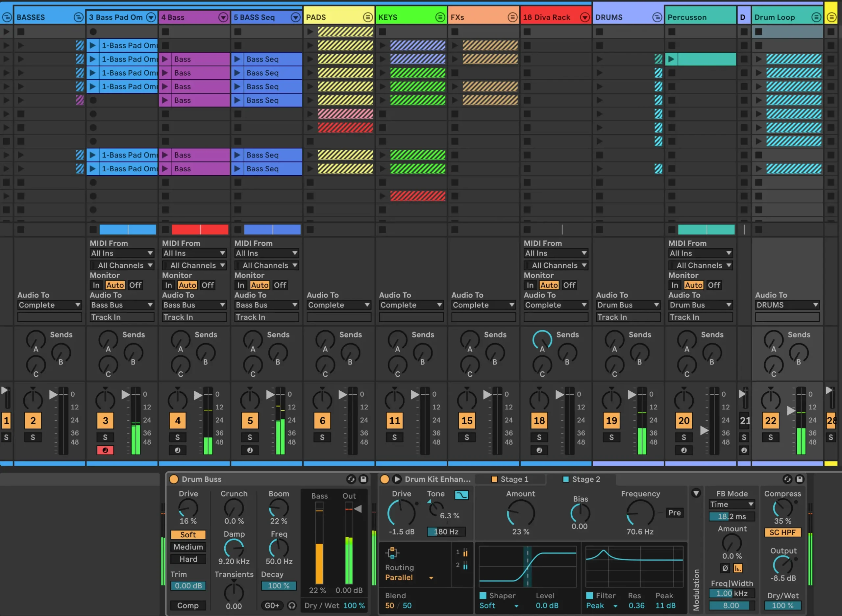Click headphone audition icon in Drum Buss
Image resolution: width=842 pixels, height=616 pixels.
(x=292, y=605)
